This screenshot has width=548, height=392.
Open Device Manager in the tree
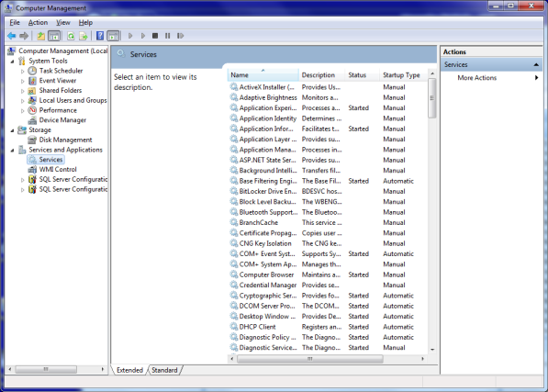[62, 120]
